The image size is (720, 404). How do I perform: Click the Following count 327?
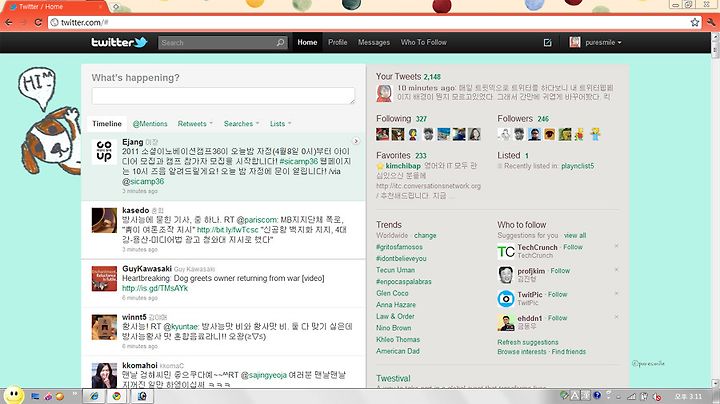(x=421, y=119)
